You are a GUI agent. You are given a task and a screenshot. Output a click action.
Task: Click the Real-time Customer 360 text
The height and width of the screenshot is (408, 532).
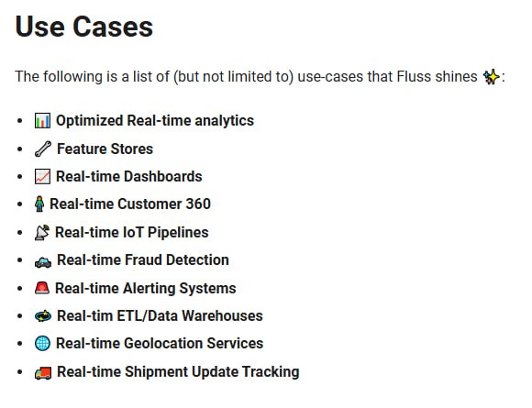point(130,204)
